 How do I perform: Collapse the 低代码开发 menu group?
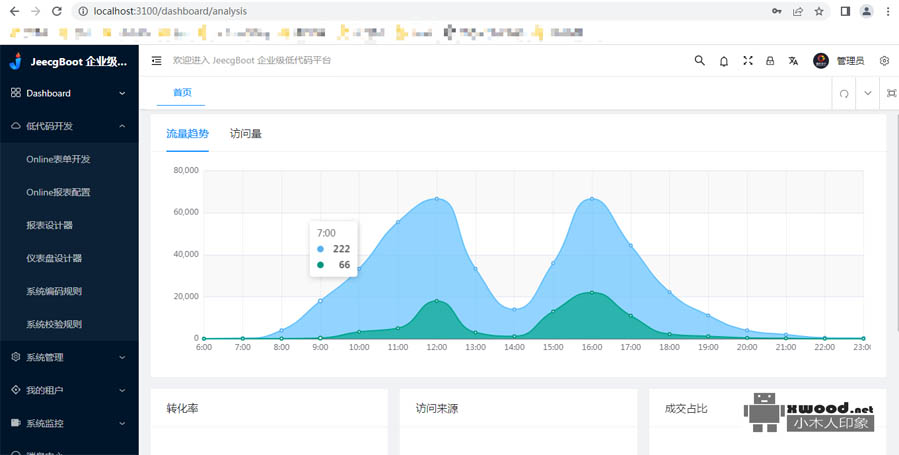point(68,126)
